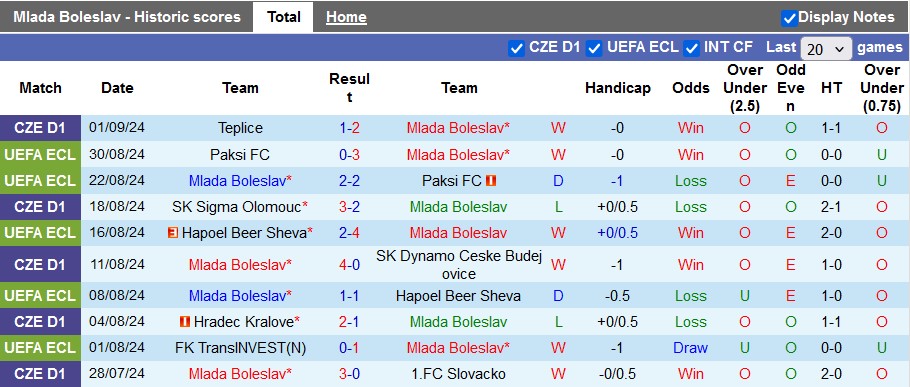Open the Last 20 games dropdown
910x387 pixels.
(x=826, y=49)
